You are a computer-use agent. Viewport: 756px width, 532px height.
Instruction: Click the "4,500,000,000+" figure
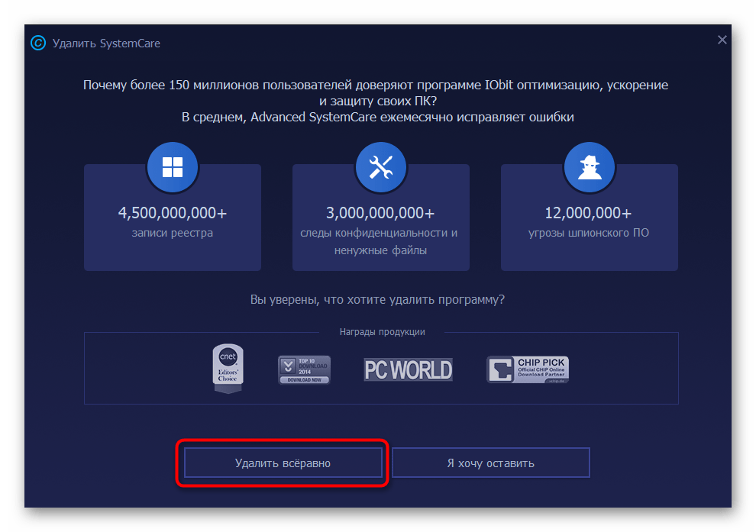click(x=173, y=213)
